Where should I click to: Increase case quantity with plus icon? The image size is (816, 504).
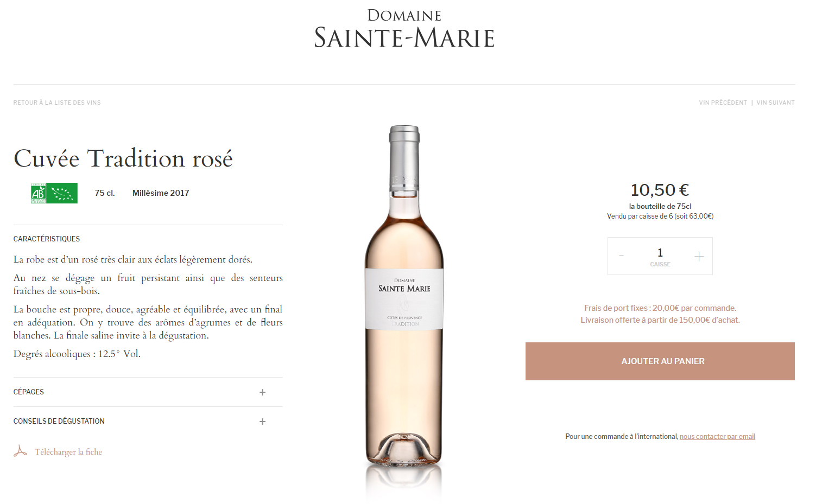[x=699, y=256]
